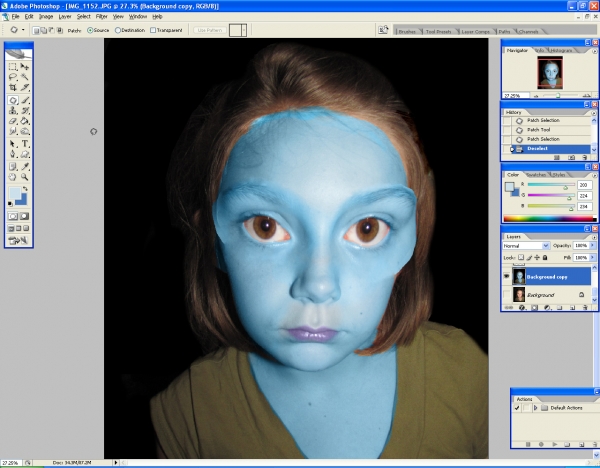600x468 pixels.
Task: Select the Type tool
Action: click(x=24, y=144)
